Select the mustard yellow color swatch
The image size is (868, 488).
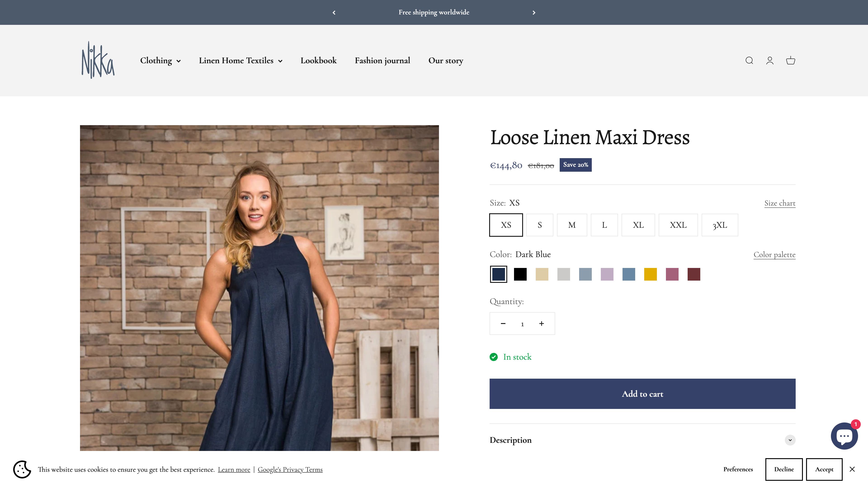pyautogui.click(x=650, y=274)
